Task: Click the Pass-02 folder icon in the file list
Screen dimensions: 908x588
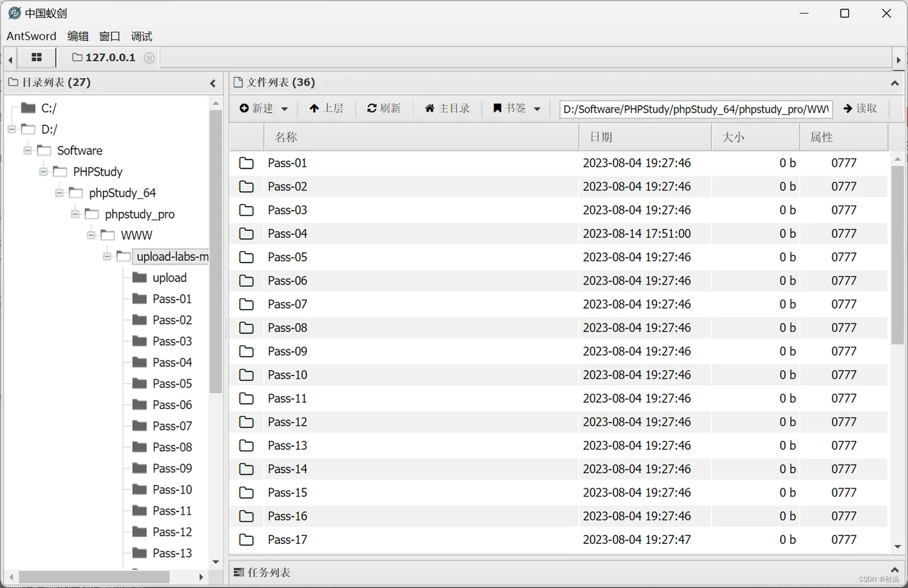Action: tap(246, 187)
